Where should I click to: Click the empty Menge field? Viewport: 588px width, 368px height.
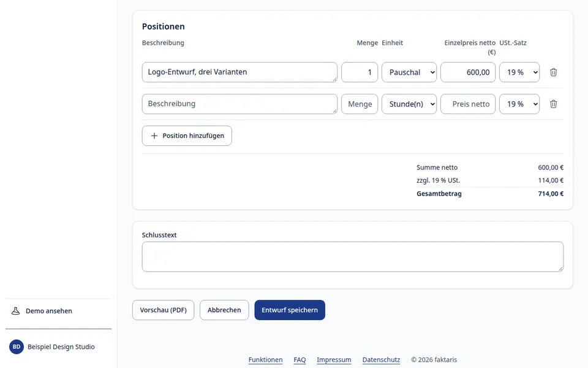click(360, 104)
